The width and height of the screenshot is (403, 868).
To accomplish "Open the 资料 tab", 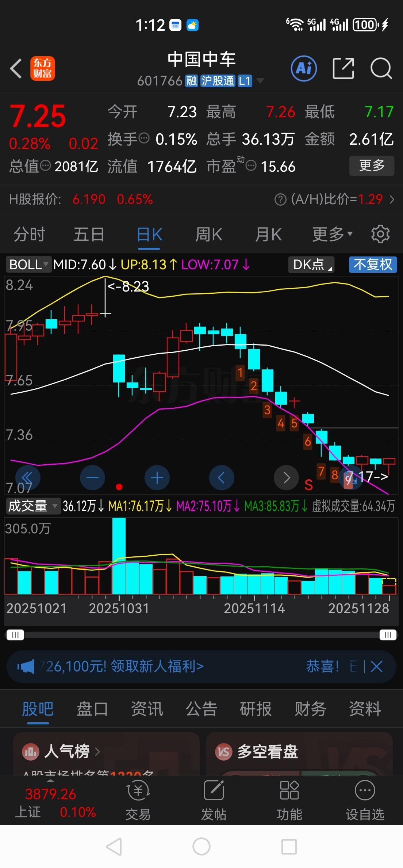I will point(365,709).
